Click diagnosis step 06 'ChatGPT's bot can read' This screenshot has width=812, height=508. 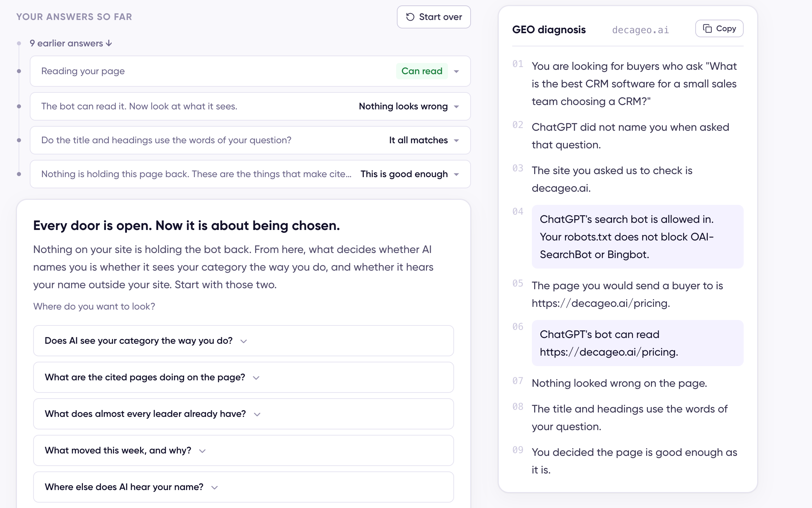637,343
